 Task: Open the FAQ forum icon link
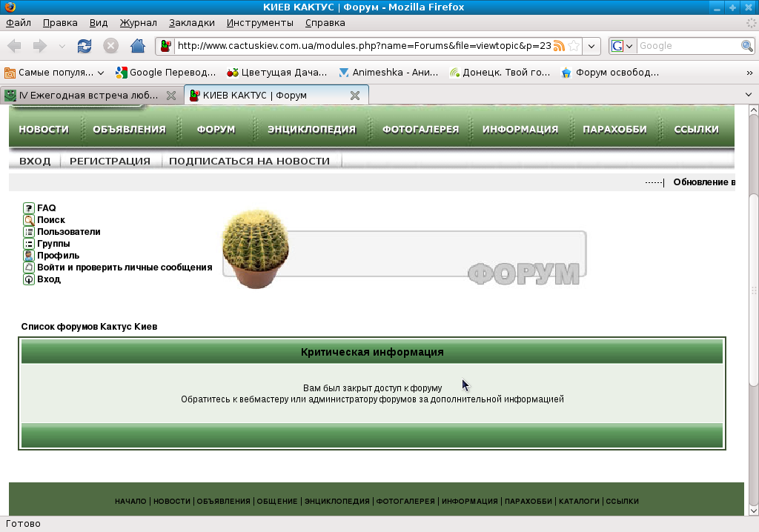point(29,208)
